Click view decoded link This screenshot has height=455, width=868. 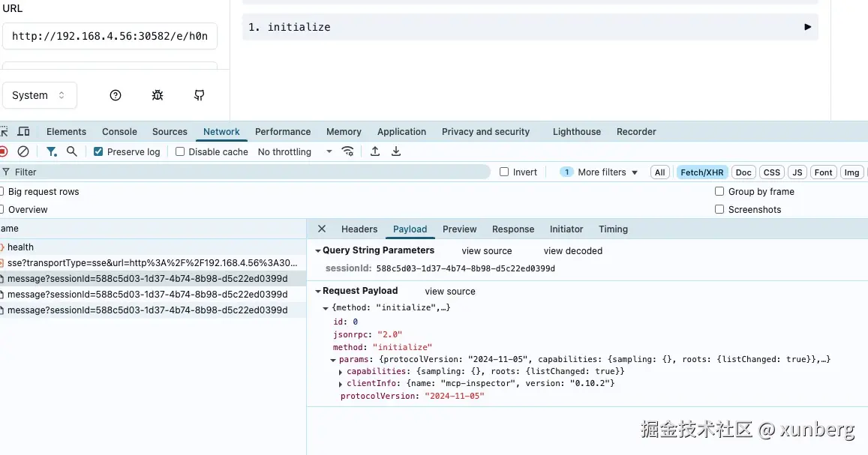573,251
